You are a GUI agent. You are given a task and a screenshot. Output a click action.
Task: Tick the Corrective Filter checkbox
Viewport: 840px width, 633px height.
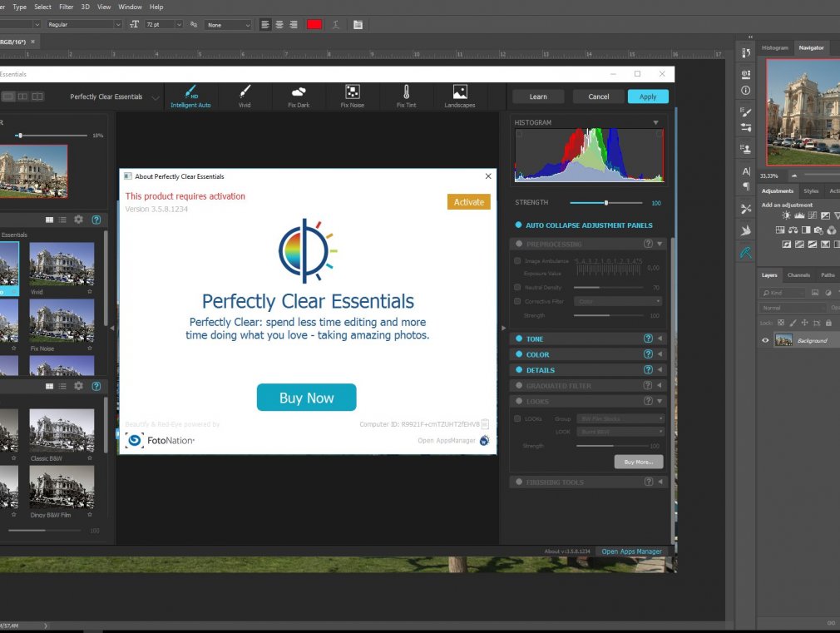point(517,301)
